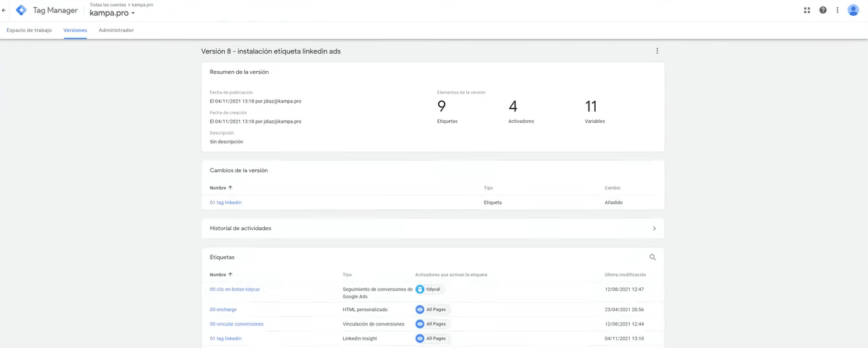Sort Etiquetas table by Nombre

[221, 274]
